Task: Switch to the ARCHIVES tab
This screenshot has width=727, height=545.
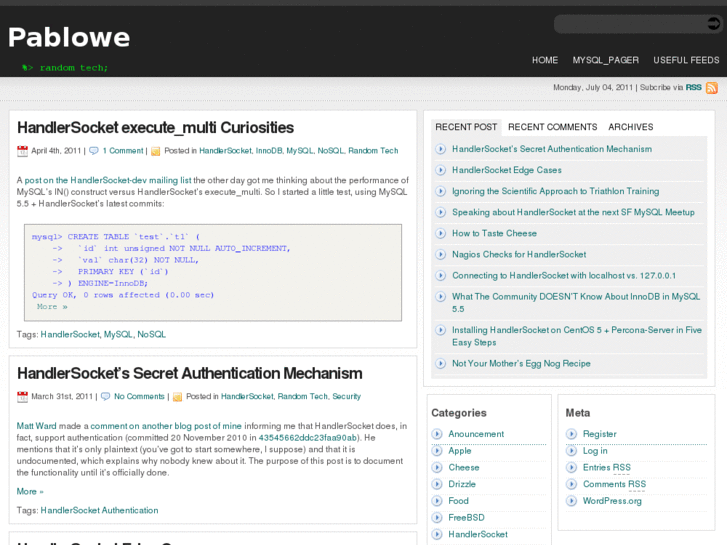Action: 631,127
